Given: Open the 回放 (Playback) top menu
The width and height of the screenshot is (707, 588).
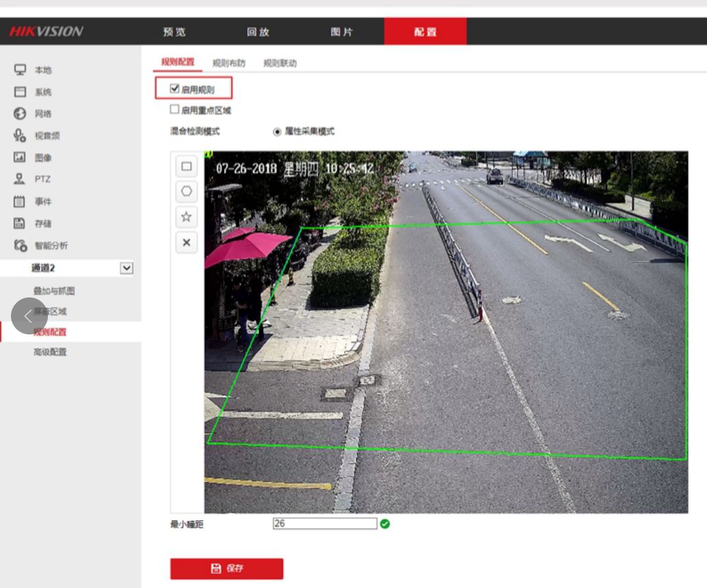Looking at the screenshot, I should (x=258, y=32).
